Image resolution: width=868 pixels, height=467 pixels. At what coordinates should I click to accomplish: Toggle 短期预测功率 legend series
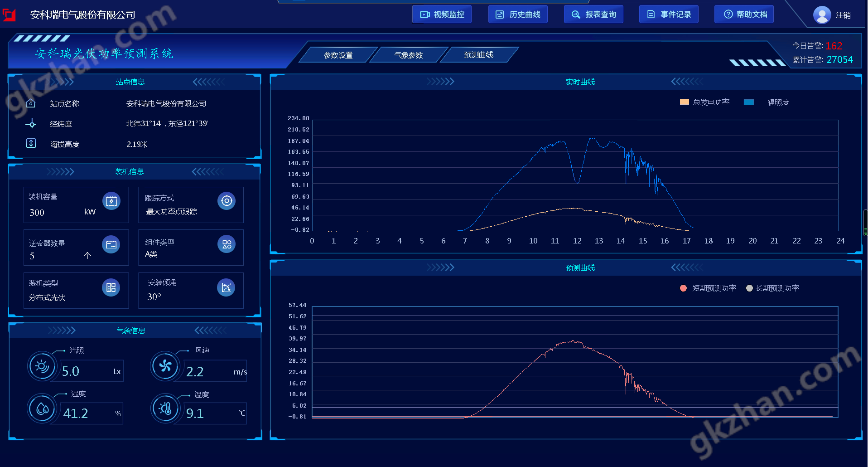coord(708,288)
